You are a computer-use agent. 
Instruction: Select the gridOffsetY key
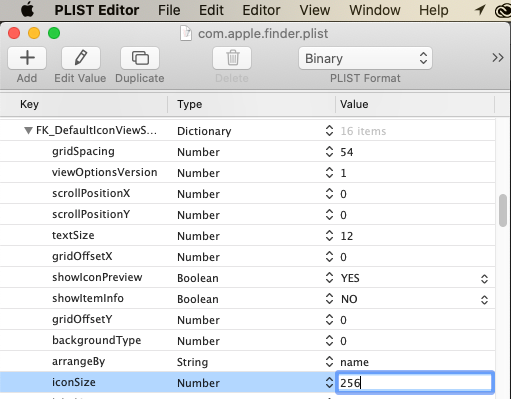tap(82, 319)
